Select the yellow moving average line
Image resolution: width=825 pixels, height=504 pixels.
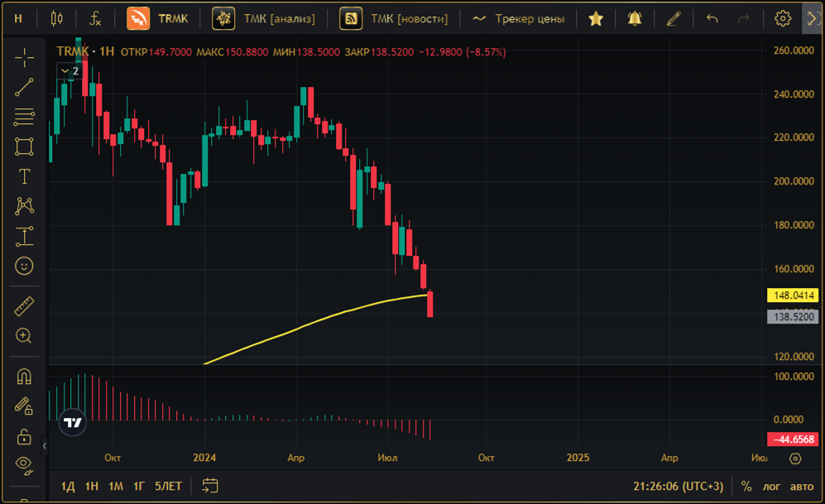point(316,321)
